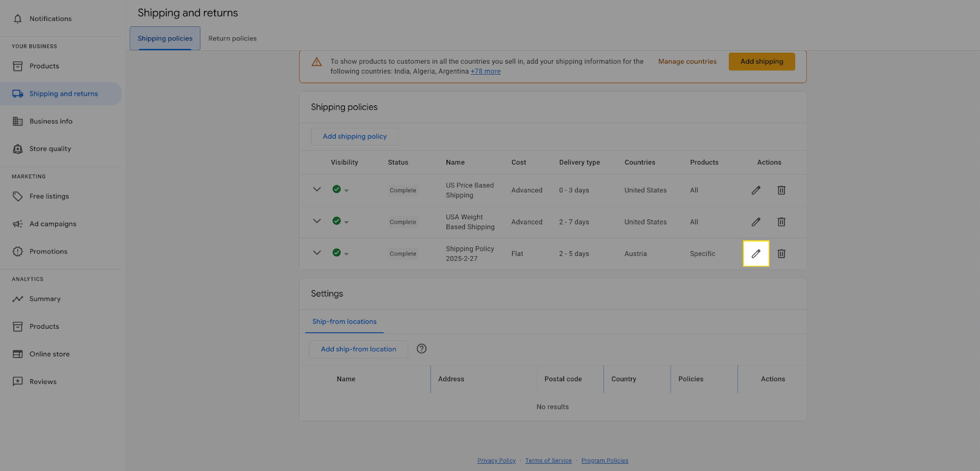Click the warning triangle icon in banner
980x471 pixels.
317,62
